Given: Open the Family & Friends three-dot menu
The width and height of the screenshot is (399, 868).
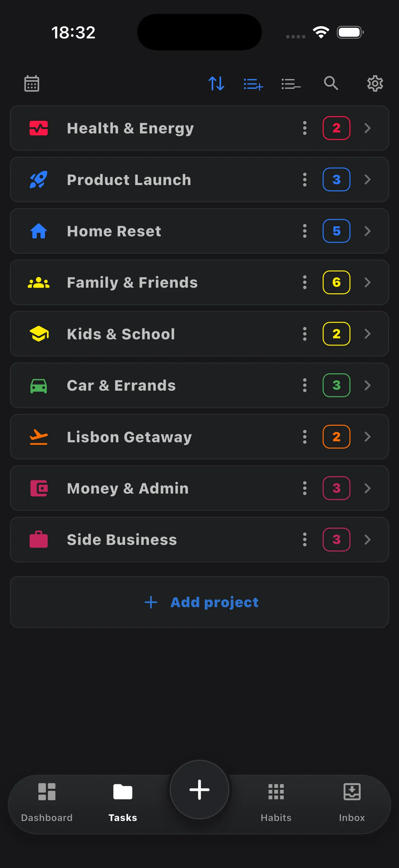Looking at the screenshot, I should coord(305,282).
